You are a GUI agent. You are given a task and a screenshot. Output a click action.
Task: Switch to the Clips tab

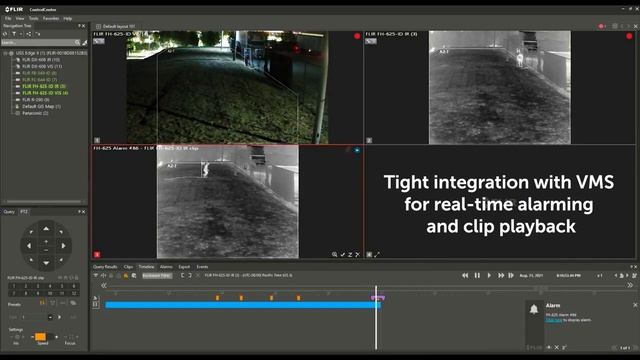[128, 267]
